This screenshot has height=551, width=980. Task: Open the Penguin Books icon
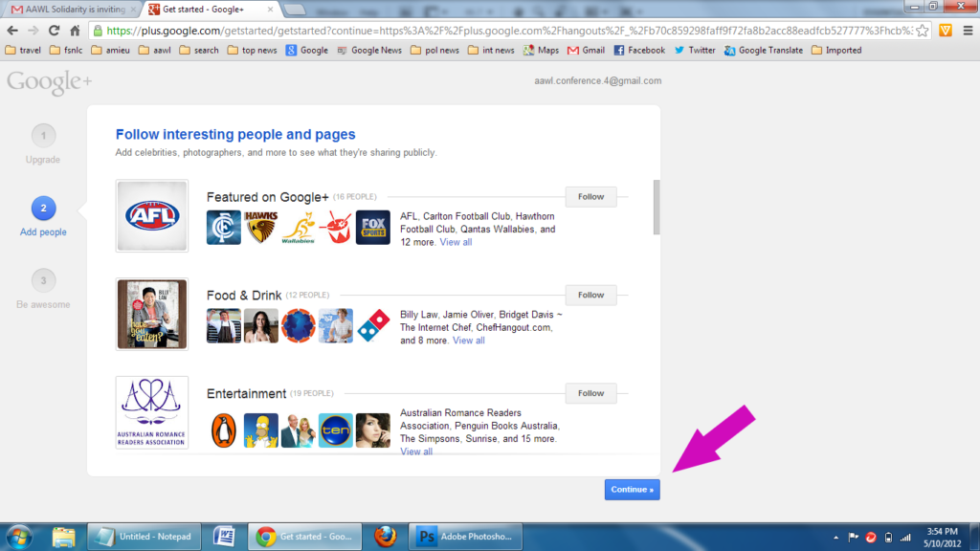click(x=224, y=430)
